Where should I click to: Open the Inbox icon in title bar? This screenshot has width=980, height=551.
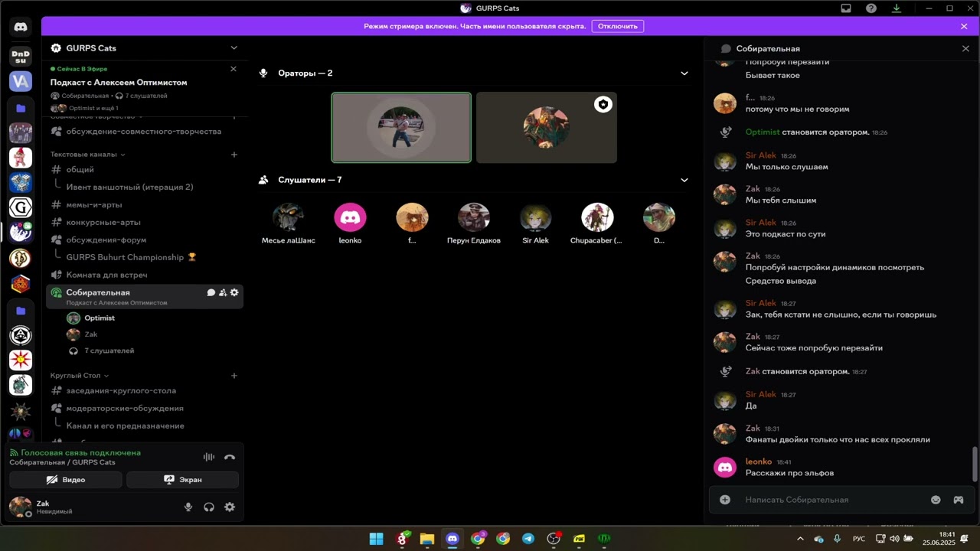pyautogui.click(x=846, y=8)
